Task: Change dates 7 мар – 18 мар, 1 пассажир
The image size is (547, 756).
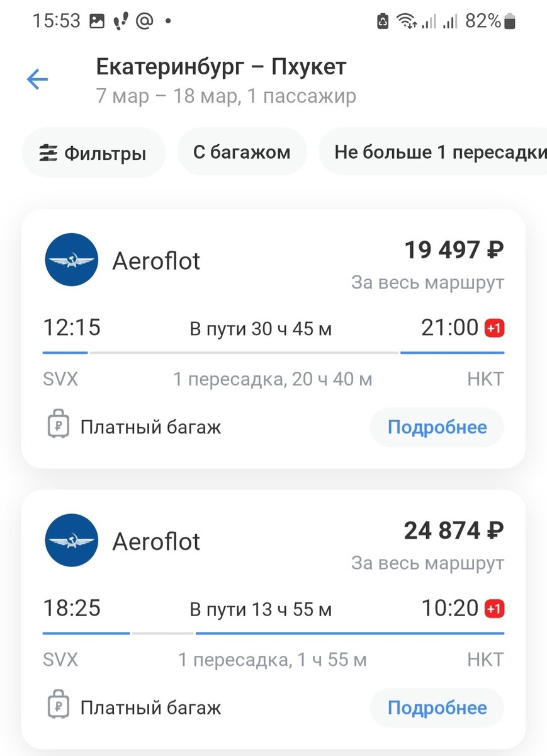Action: coord(226,96)
